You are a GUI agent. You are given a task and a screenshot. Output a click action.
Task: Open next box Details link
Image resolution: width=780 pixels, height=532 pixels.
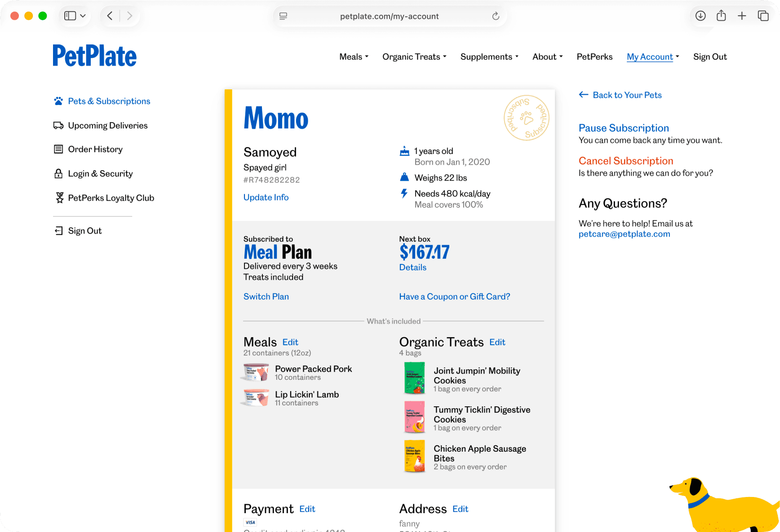coord(412,267)
